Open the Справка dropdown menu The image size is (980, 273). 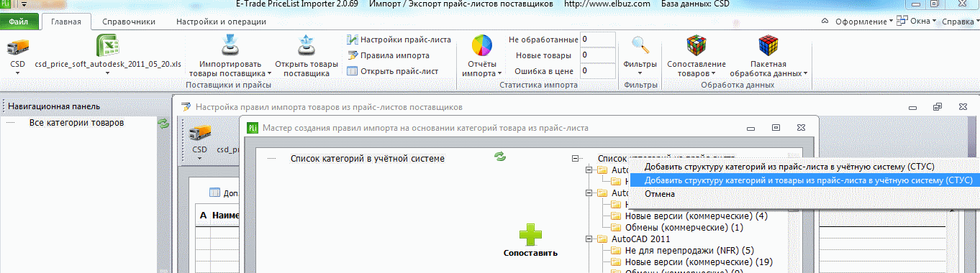click(x=960, y=22)
